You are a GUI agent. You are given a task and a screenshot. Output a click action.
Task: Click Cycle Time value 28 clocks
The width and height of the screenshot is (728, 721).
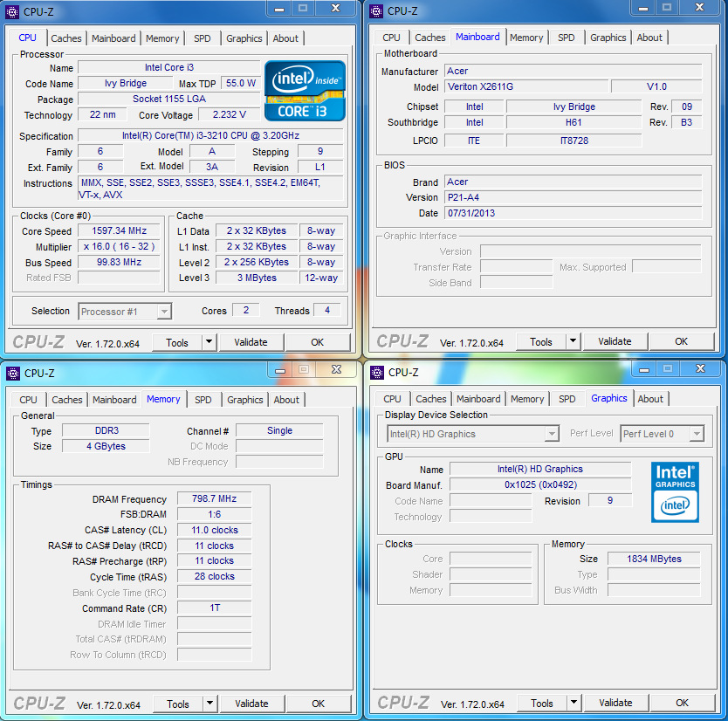(x=215, y=577)
